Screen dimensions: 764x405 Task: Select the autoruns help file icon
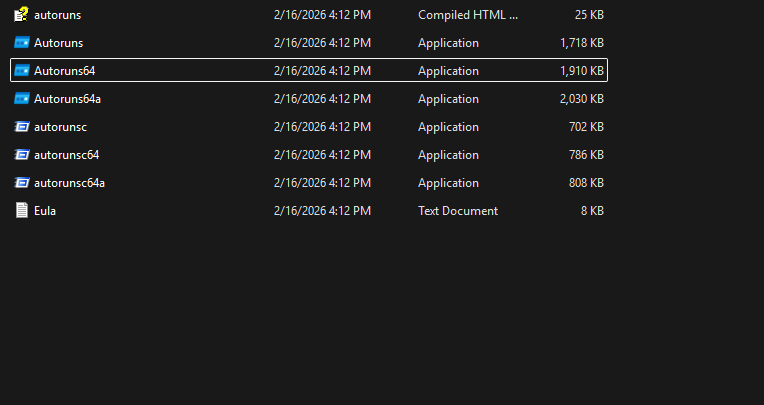21,15
